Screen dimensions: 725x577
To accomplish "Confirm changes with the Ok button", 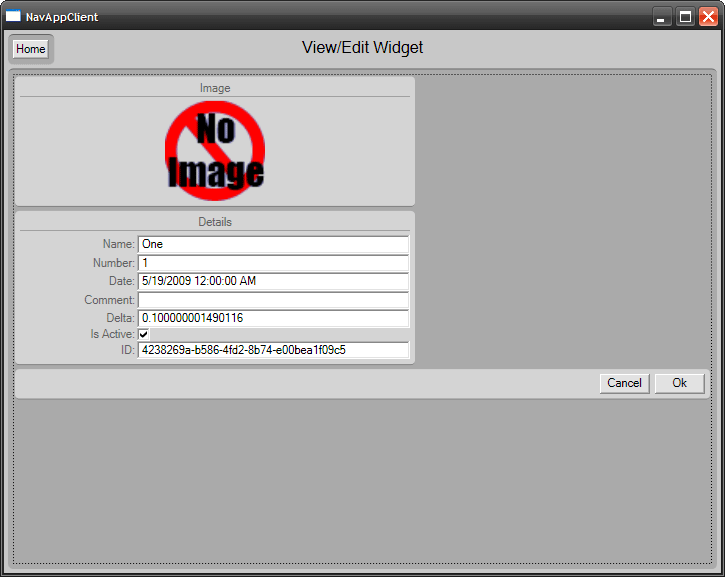I will click(x=679, y=383).
